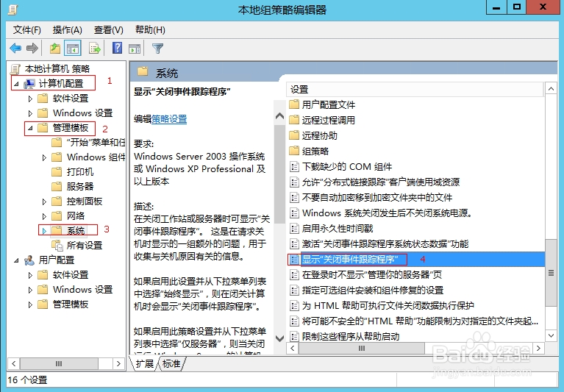Click the Up one level folder icon
Viewport: 564px width, 392px height.
point(54,49)
